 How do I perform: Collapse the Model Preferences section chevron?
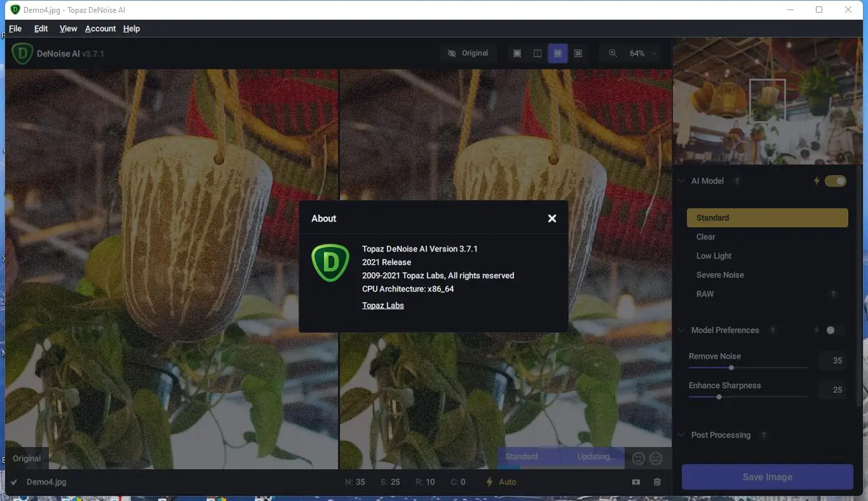click(x=682, y=330)
